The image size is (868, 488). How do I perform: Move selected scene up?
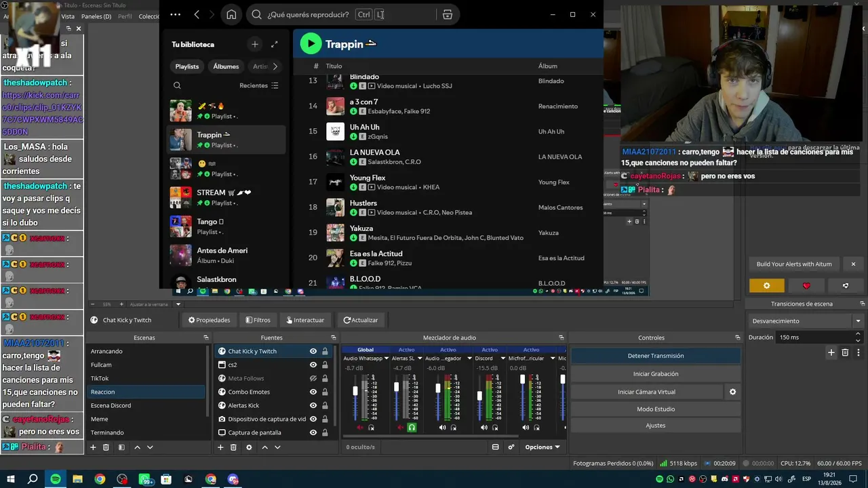(137, 447)
